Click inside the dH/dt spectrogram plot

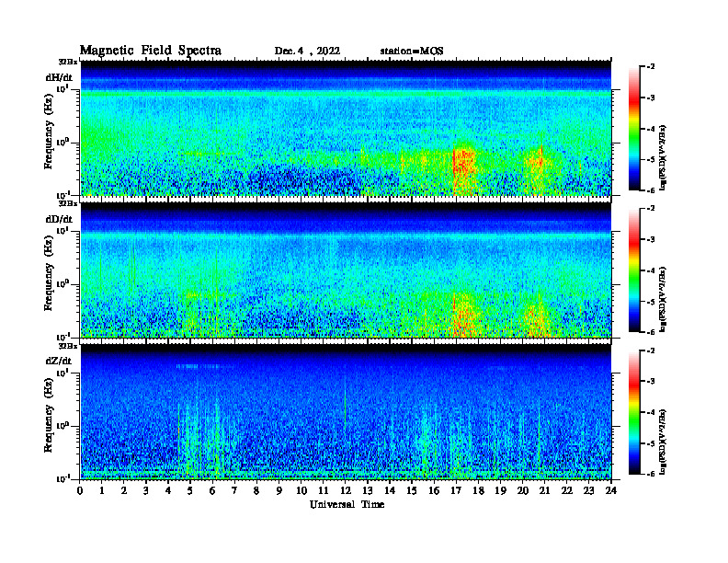(346, 128)
